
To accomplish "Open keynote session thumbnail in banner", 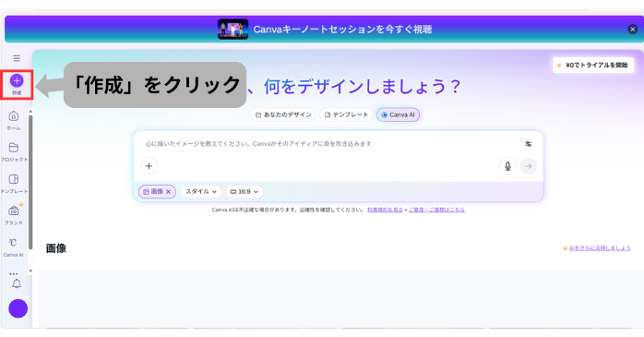I will [x=233, y=30].
